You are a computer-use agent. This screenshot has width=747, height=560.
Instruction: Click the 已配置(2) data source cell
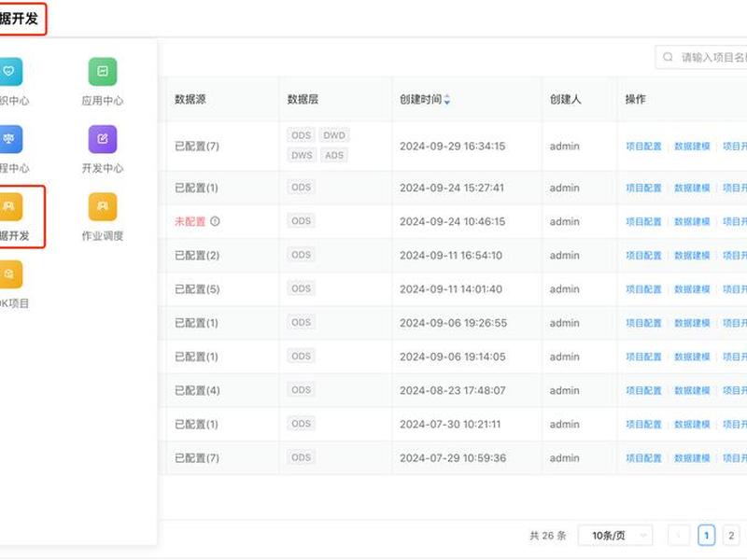197,255
